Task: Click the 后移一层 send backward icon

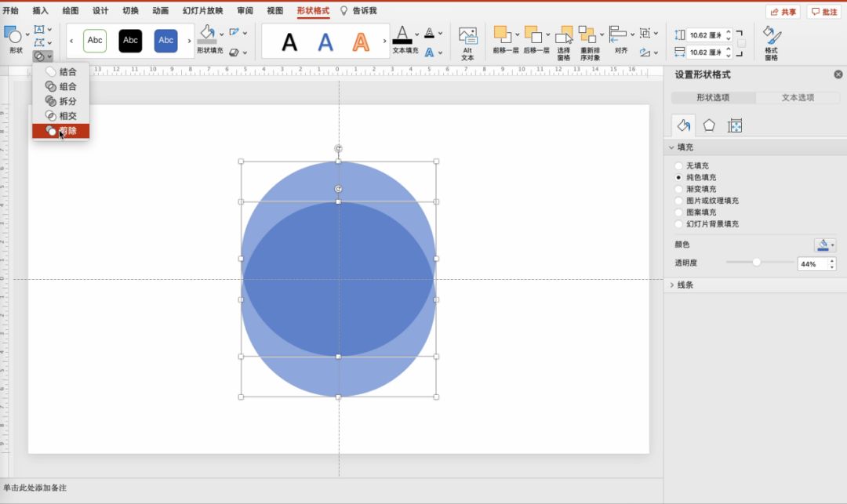Action: tap(533, 36)
